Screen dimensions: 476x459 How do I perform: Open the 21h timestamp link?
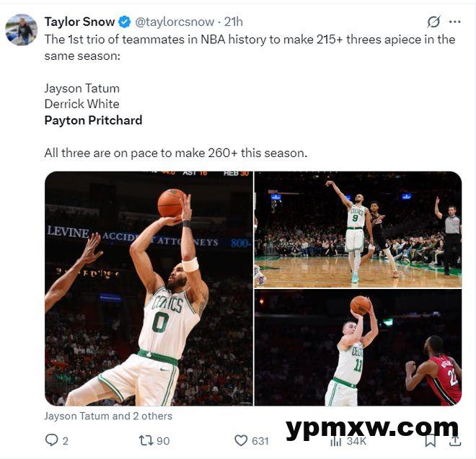click(234, 22)
